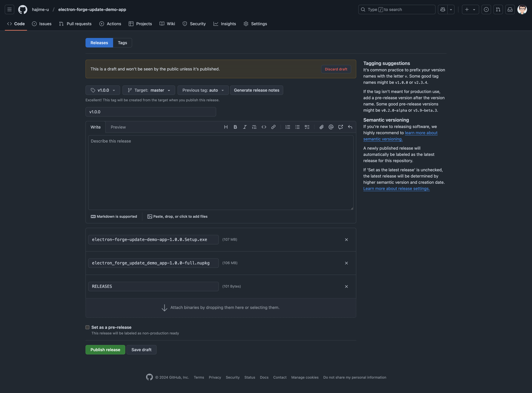Open the Actions repository tab

(110, 24)
